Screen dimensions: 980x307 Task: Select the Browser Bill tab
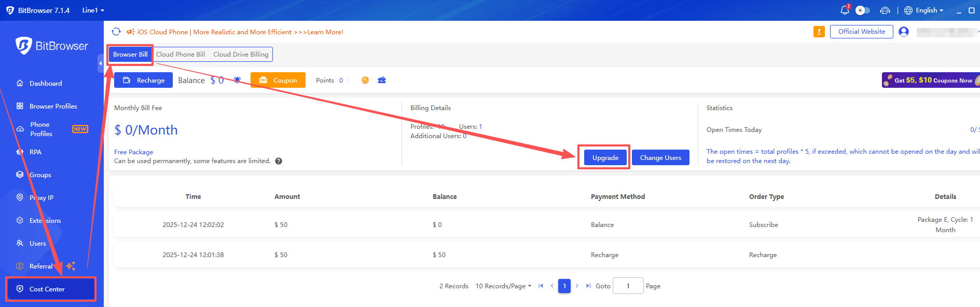pyautogui.click(x=130, y=55)
